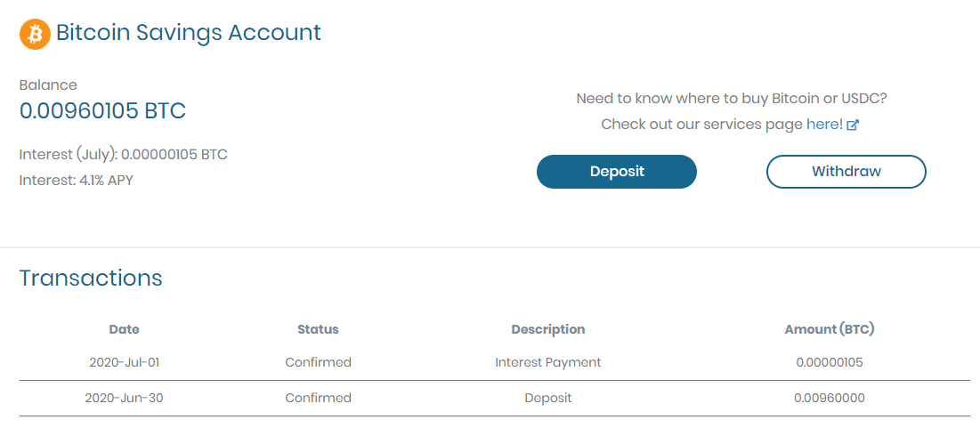Viewport: 980px width, 428px height.
Task: Click the Withdraw button
Action: click(846, 171)
